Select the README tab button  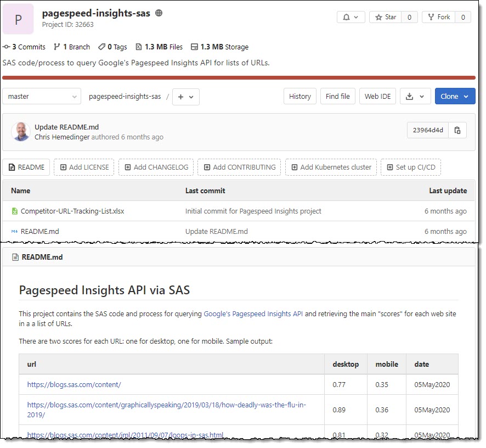26,167
